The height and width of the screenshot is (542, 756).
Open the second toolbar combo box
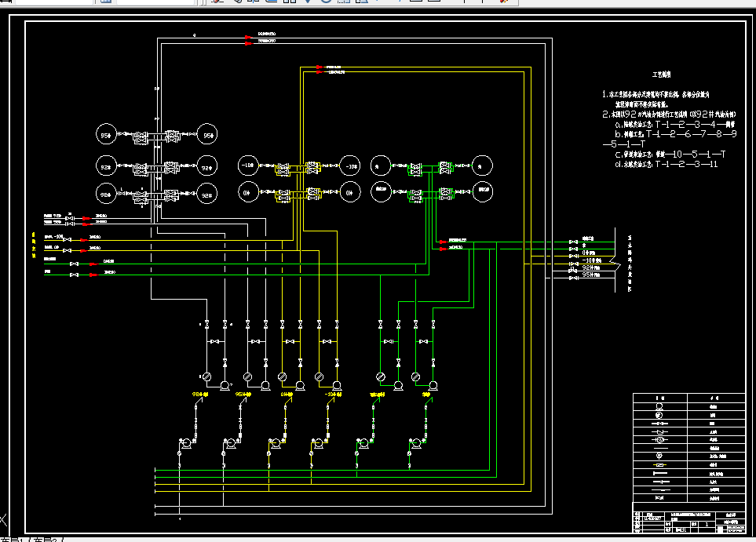(x=155, y=2)
